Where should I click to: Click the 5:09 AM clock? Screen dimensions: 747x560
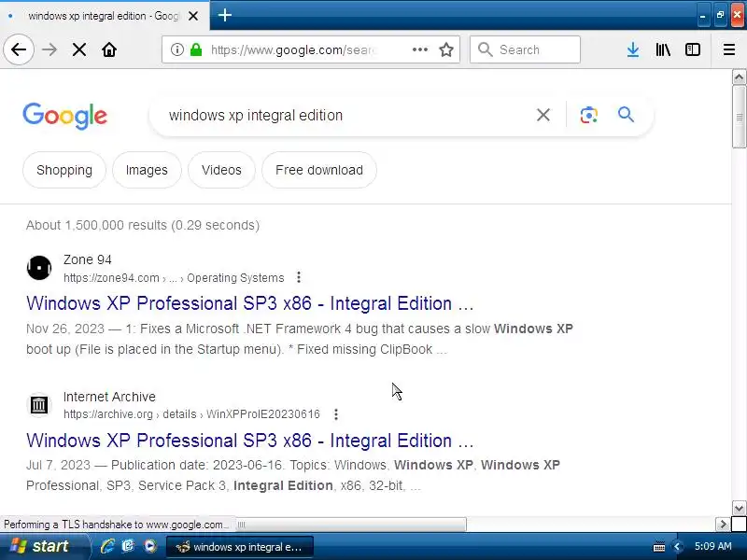[712, 546]
